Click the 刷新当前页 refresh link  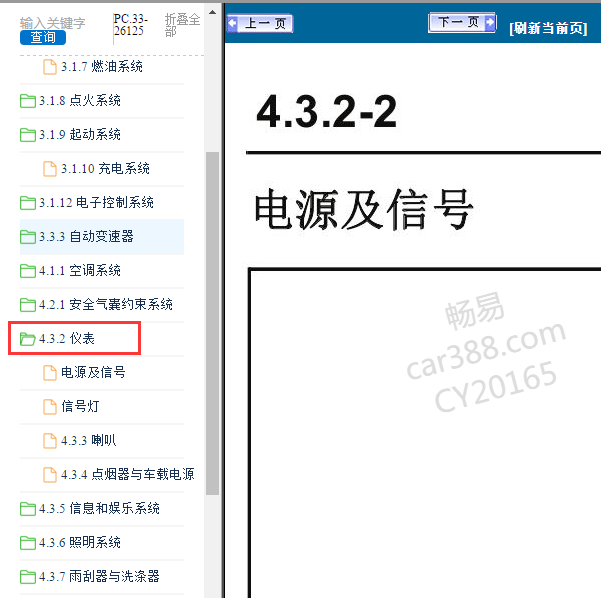pyautogui.click(x=548, y=28)
